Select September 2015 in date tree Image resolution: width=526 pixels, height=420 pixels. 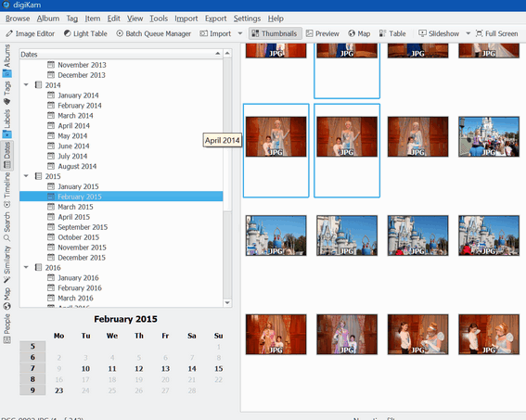pyautogui.click(x=83, y=227)
